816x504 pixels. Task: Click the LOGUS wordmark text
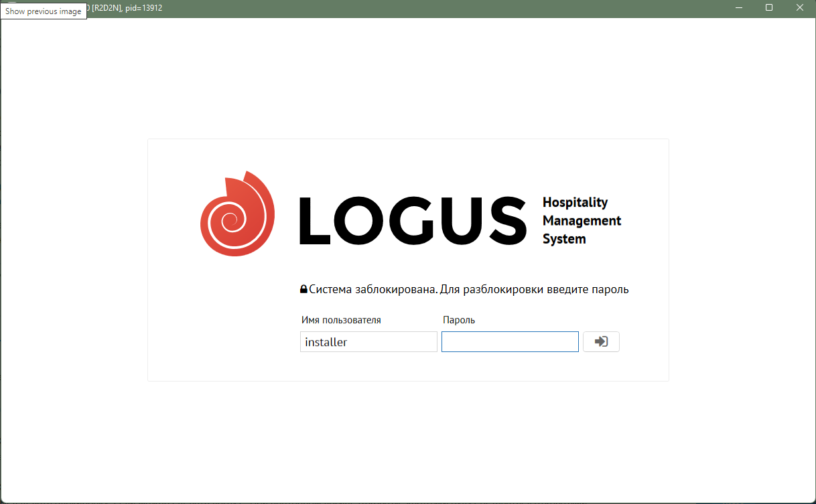point(412,219)
